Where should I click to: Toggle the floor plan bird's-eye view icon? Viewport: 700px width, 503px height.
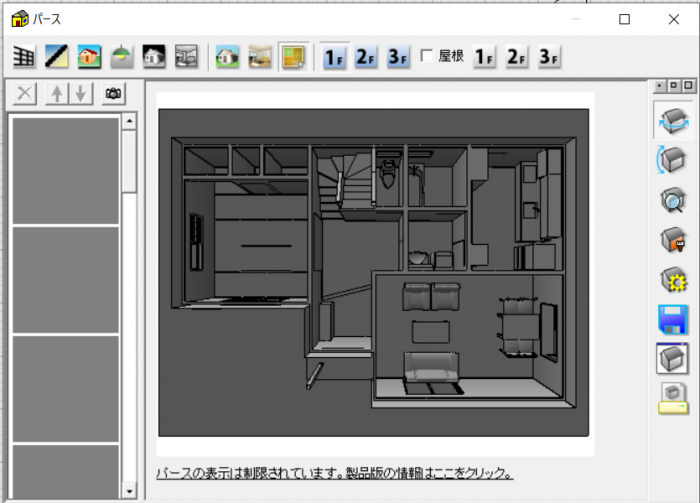point(293,57)
